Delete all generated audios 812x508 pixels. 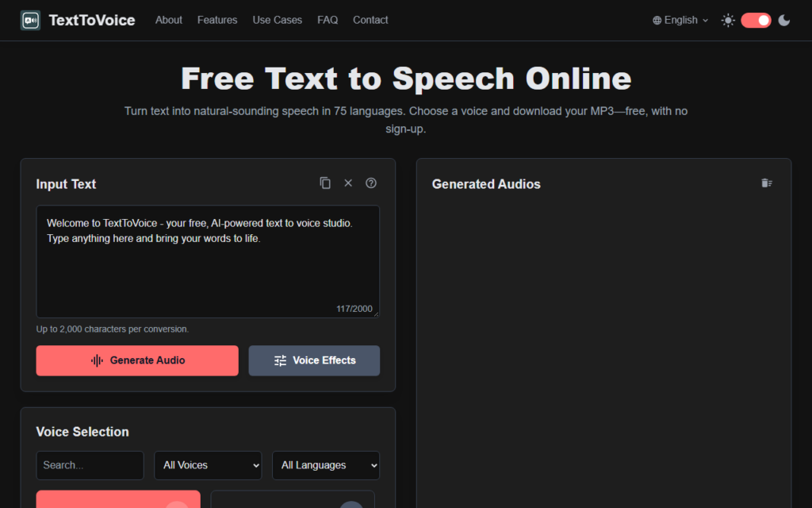pyautogui.click(x=767, y=183)
